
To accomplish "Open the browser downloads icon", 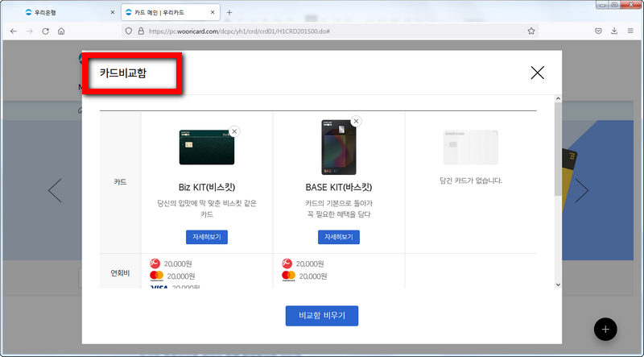I will [614, 31].
